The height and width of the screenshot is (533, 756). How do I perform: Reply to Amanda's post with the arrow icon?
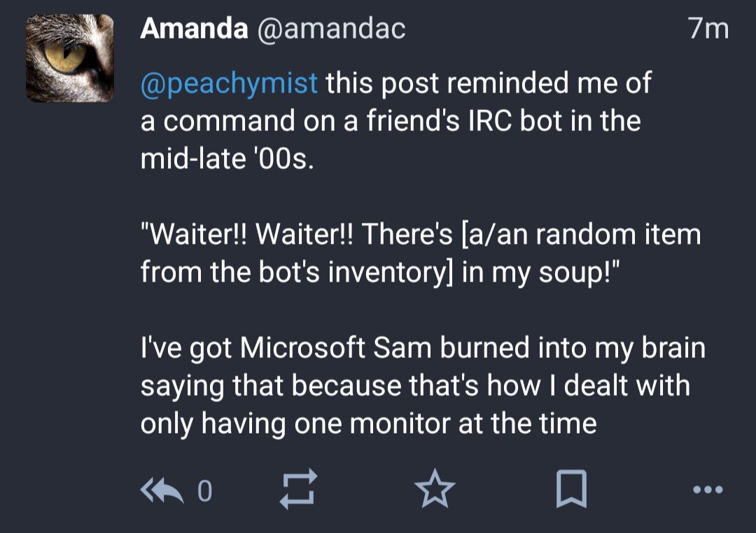point(162,490)
